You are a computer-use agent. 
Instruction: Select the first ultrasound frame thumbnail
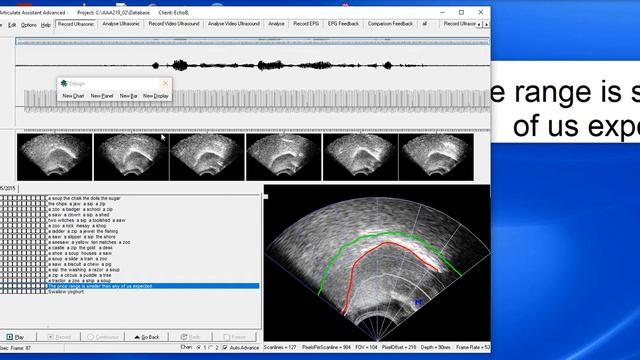pos(55,157)
